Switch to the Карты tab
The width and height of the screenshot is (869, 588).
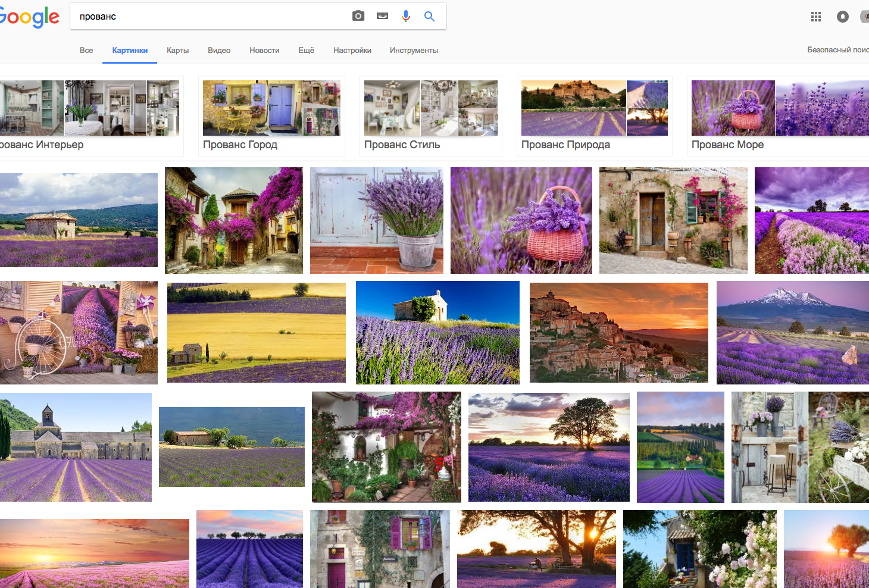pyautogui.click(x=177, y=51)
